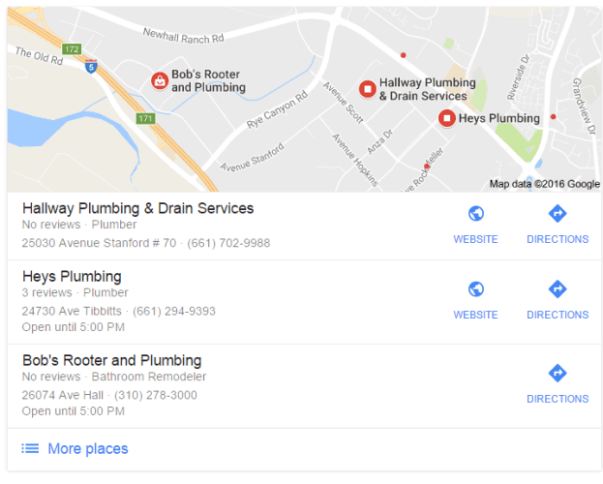
Task: Open Hallway Plumbing & Drain Services listing title
Action: tap(138, 208)
